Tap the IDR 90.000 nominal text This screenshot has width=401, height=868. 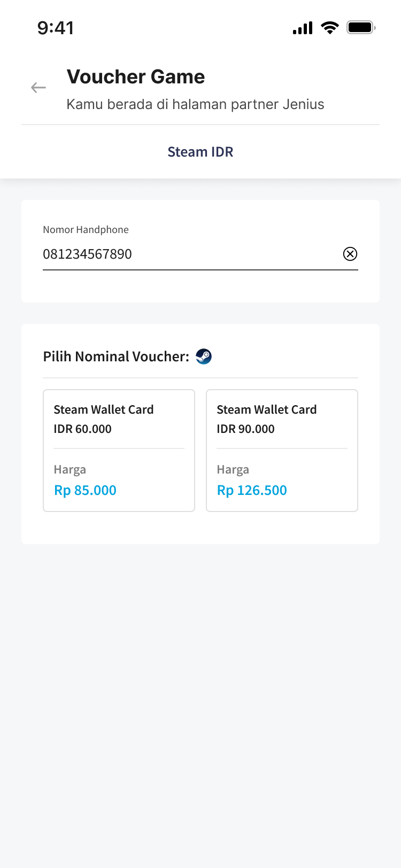point(245,429)
